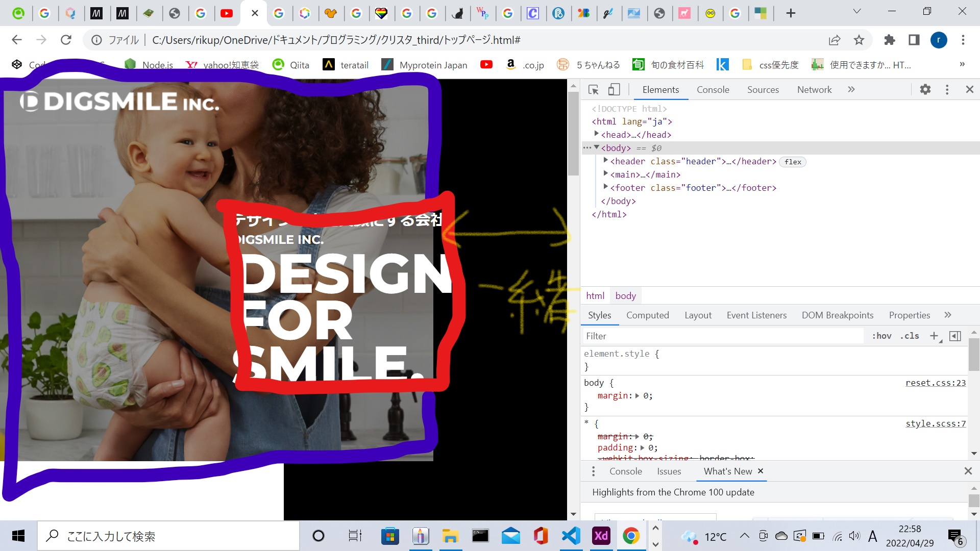Screen dimensions: 980x551
Task: Toggle computed styles sidebar pane icon
Action: tap(955, 336)
